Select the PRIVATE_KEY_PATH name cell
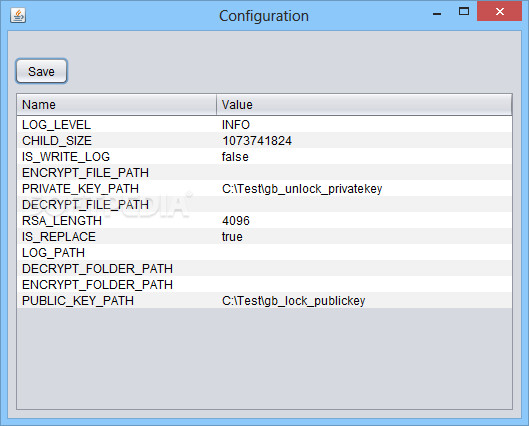 click(x=117, y=189)
